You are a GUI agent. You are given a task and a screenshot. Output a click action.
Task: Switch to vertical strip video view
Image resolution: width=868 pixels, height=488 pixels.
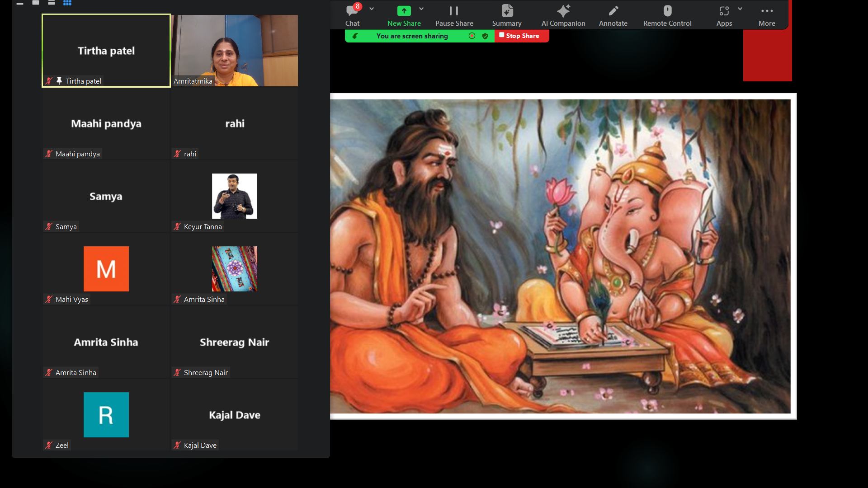click(52, 3)
